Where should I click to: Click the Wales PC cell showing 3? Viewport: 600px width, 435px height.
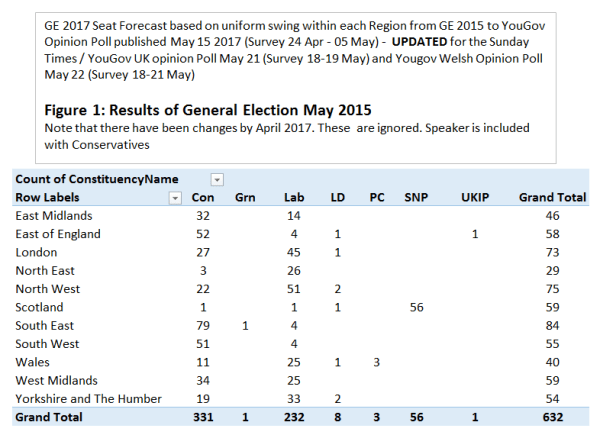[375, 362]
